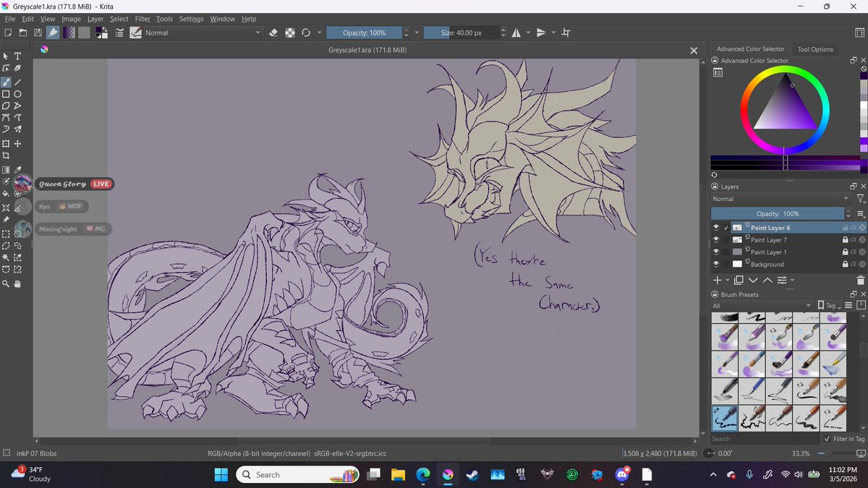
Task: Adjust the toolbar brush Opacity slider
Action: [x=364, y=33]
